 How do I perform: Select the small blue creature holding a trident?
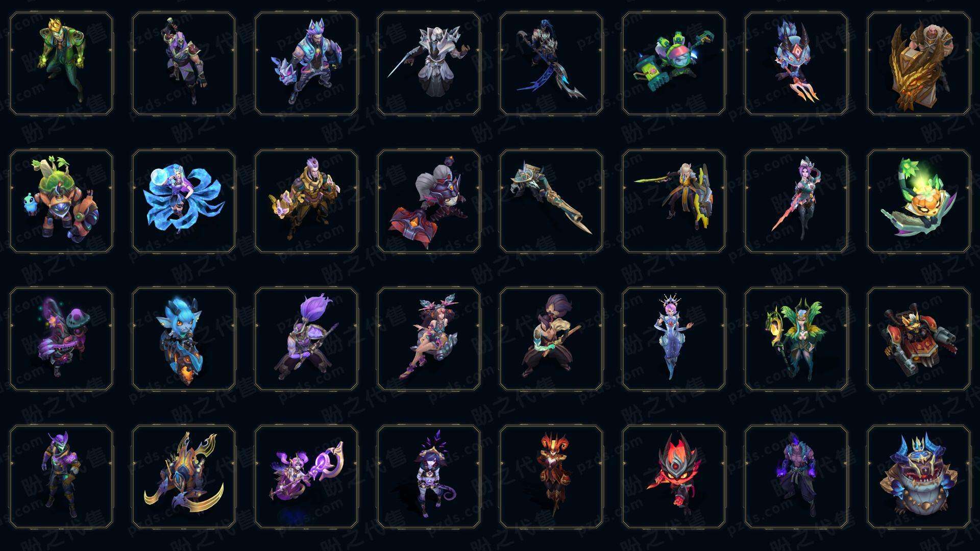click(796, 64)
